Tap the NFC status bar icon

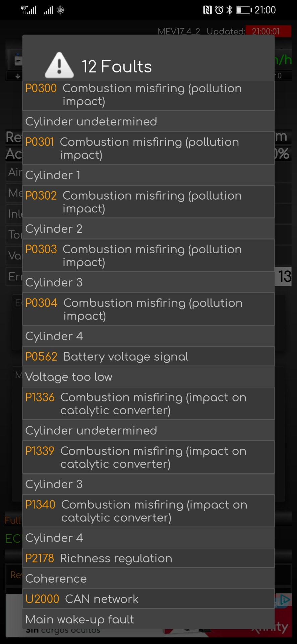pos(207,10)
